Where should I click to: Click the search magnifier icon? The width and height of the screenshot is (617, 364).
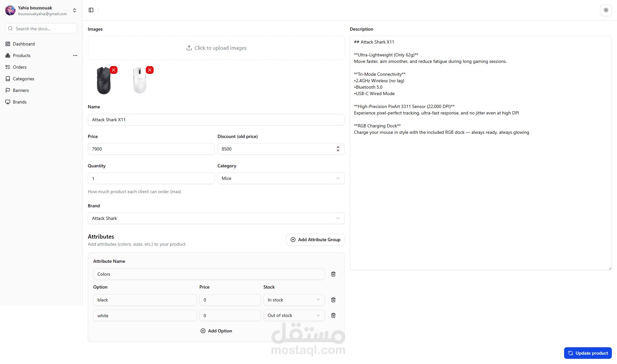[x=11, y=28]
